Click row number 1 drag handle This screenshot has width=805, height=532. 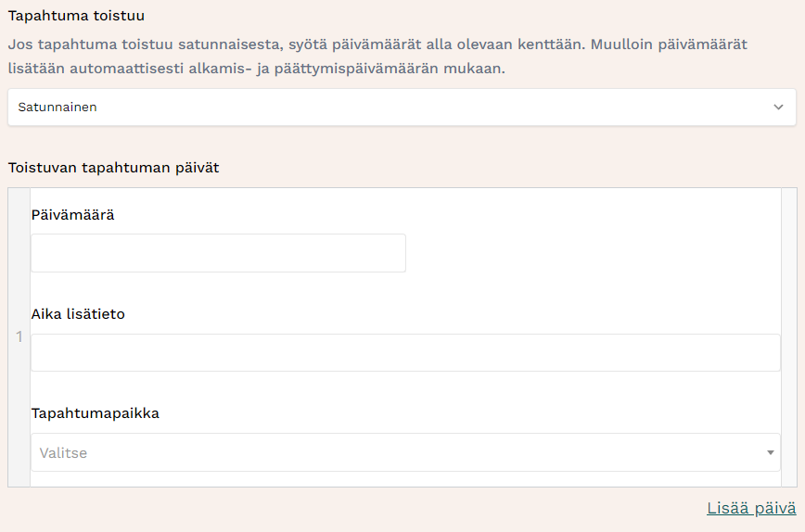[19, 336]
